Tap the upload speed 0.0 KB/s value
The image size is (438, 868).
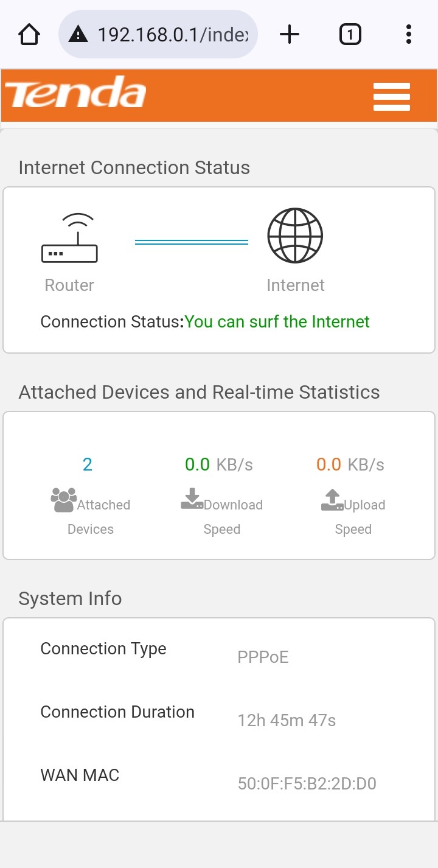pyautogui.click(x=350, y=465)
